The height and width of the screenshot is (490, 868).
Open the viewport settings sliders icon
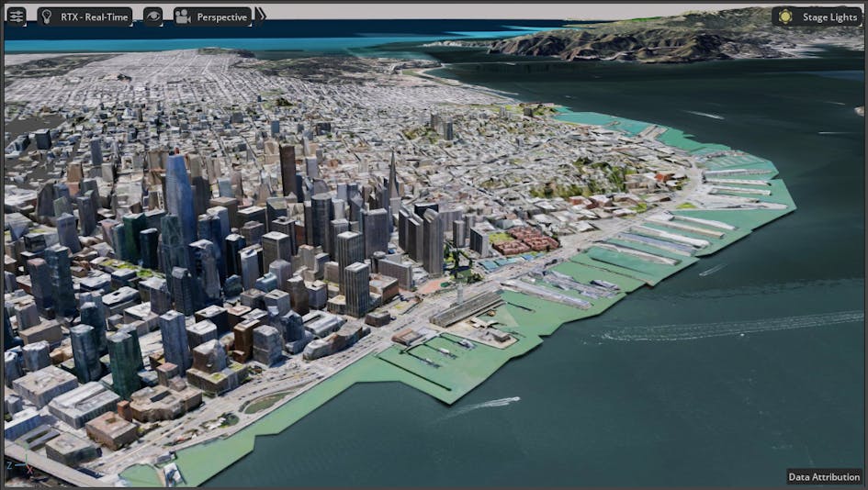click(16, 17)
